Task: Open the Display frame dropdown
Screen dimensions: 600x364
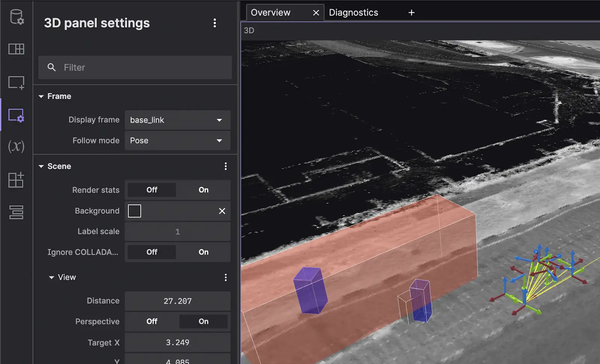Action: click(x=177, y=120)
